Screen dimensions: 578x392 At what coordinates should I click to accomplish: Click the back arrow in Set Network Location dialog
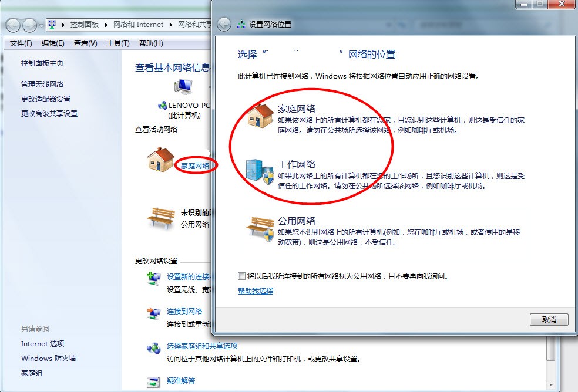coord(224,25)
